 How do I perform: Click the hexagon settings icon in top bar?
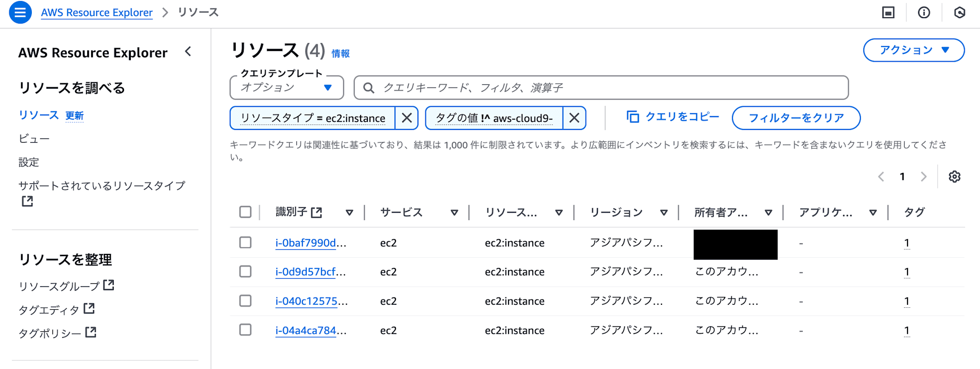[x=959, y=13]
